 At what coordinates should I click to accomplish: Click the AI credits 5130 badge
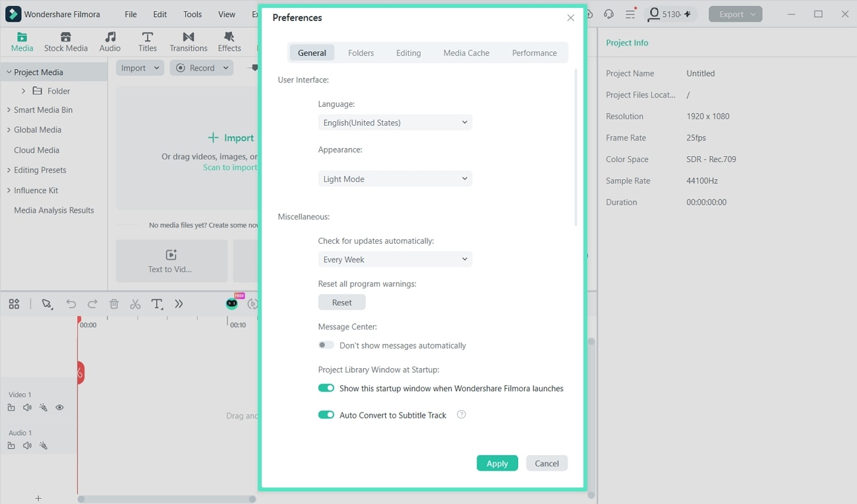point(671,14)
